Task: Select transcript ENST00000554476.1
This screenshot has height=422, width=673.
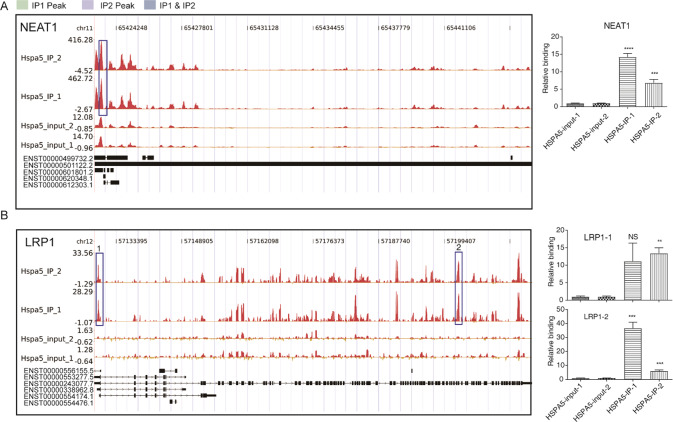Action: pos(58,402)
